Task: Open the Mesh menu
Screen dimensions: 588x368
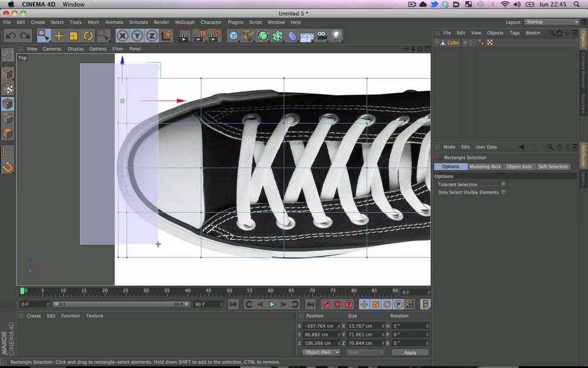Action: [94, 22]
